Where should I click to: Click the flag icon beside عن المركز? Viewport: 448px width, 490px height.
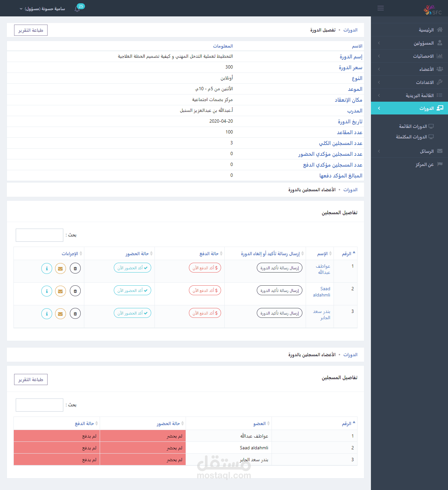[x=440, y=164]
